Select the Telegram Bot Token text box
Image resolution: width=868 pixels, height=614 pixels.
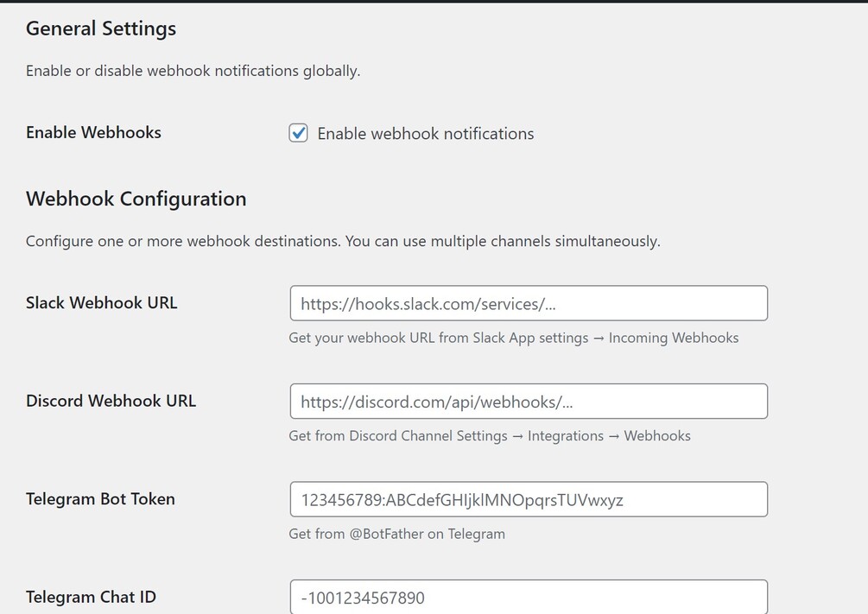pos(529,499)
